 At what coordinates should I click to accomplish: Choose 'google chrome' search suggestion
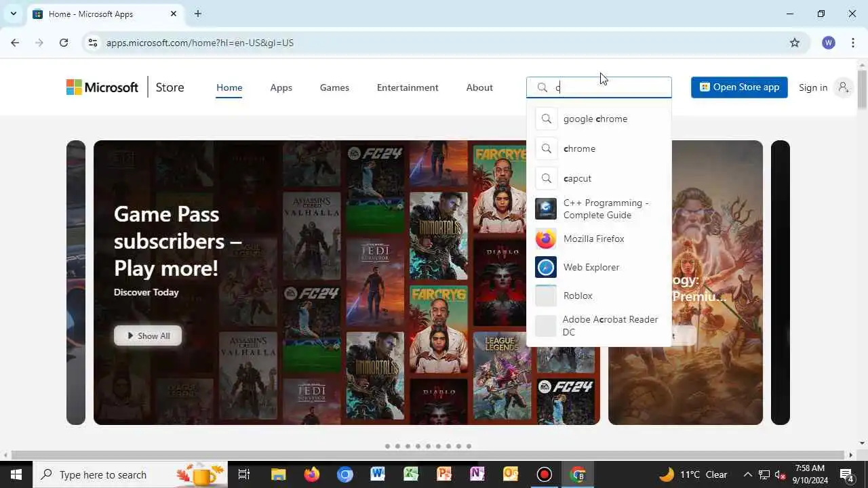click(x=599, y=119)
